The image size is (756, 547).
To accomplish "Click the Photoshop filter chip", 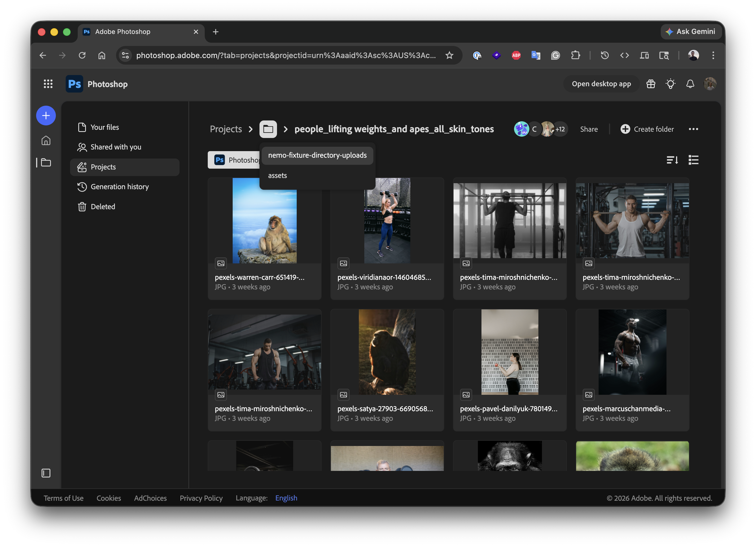I will (x=234, y=160).
